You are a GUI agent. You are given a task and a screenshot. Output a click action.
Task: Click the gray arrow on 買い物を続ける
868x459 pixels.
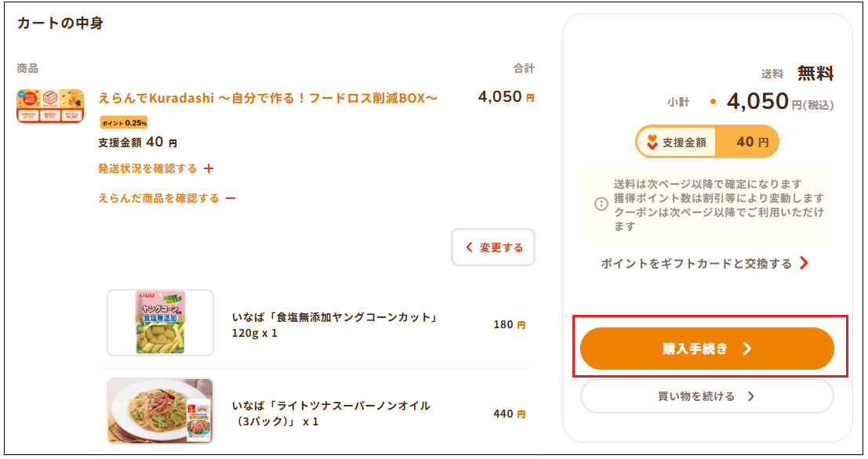point(750,396)
